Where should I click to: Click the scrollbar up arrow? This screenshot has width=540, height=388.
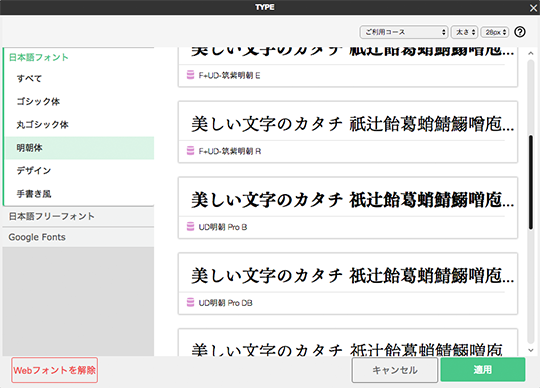(531, 53)
